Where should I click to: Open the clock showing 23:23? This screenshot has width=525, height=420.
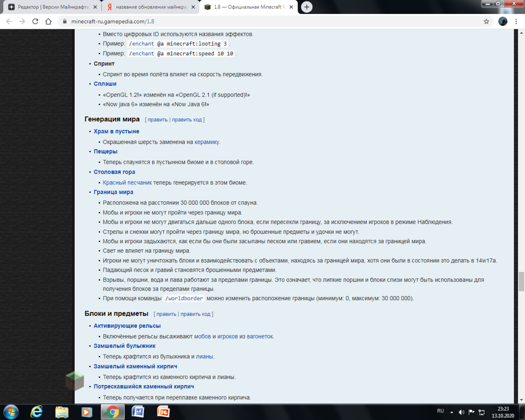[503, 412]
